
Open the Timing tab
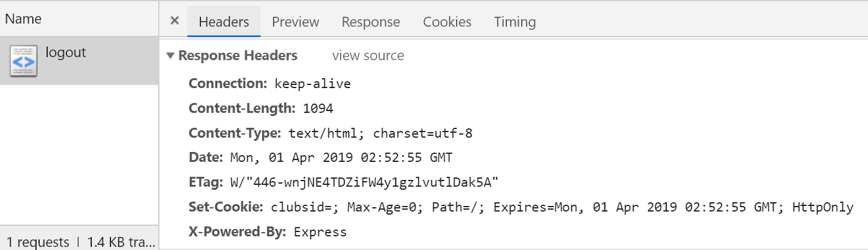[515, 22]
